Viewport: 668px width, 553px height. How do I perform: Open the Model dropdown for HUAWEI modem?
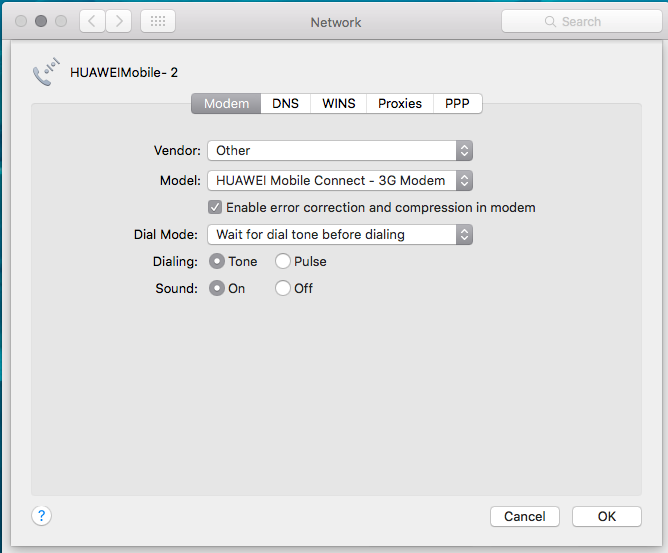(340, 181)
